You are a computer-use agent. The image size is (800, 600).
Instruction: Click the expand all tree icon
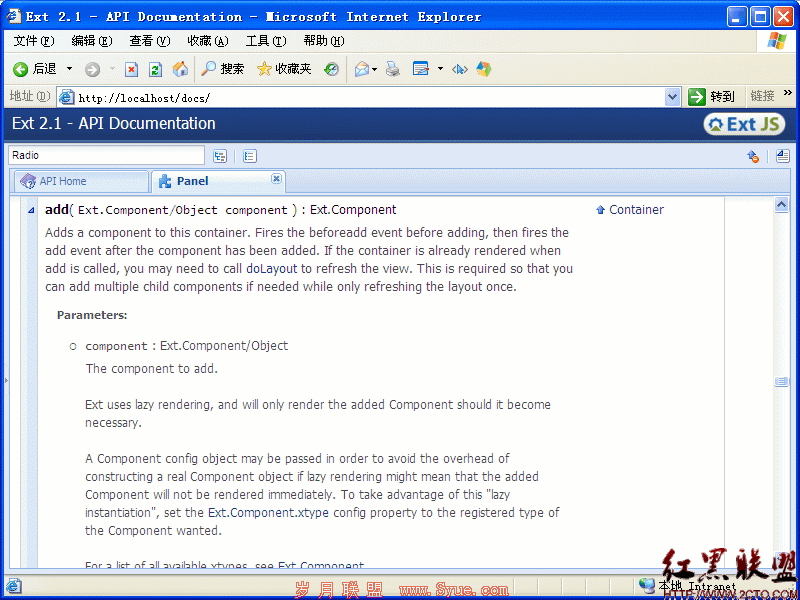point(220,156)
